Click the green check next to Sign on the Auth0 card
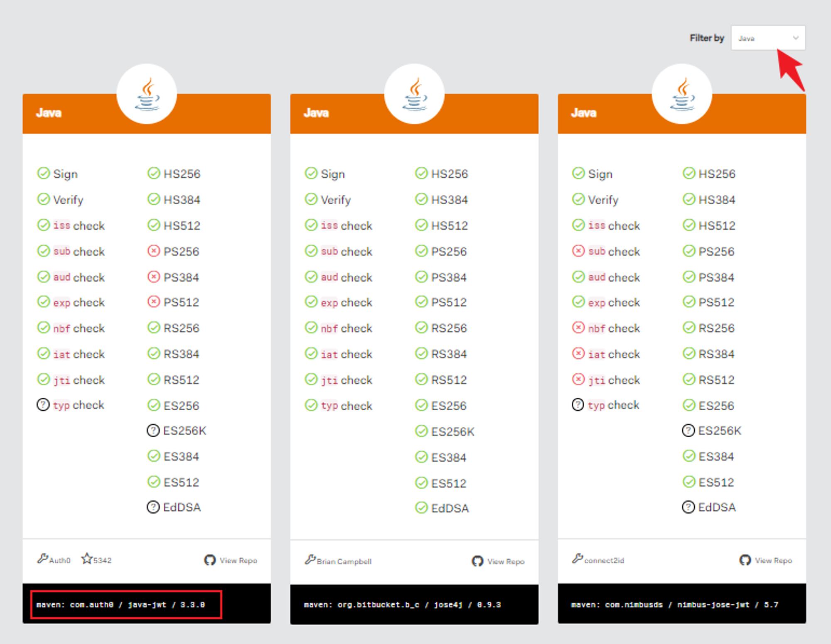 43,173
